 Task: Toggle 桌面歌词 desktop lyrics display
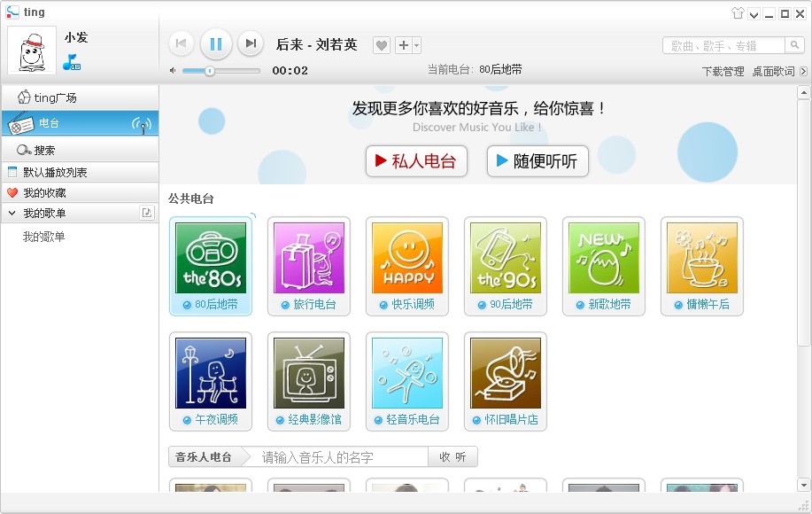(x=773, y=72)
